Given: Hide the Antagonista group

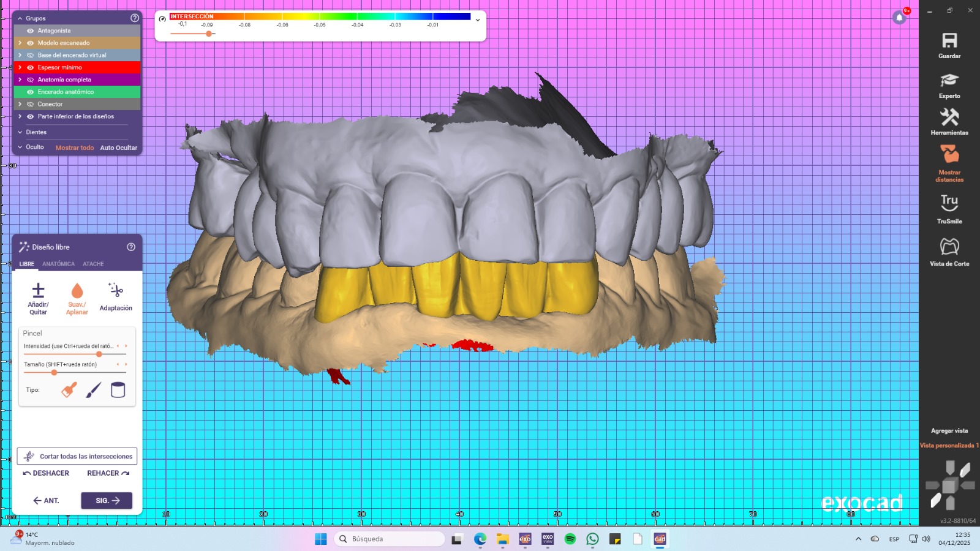Looking at the screenshot, I should [30, 31].
